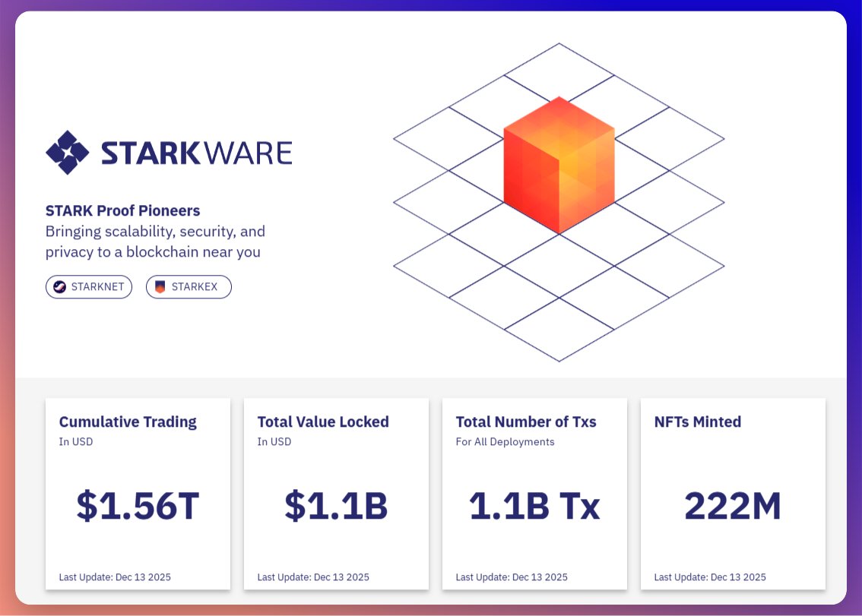Click the 1.1B Tx figure

[x=534, y=507]
